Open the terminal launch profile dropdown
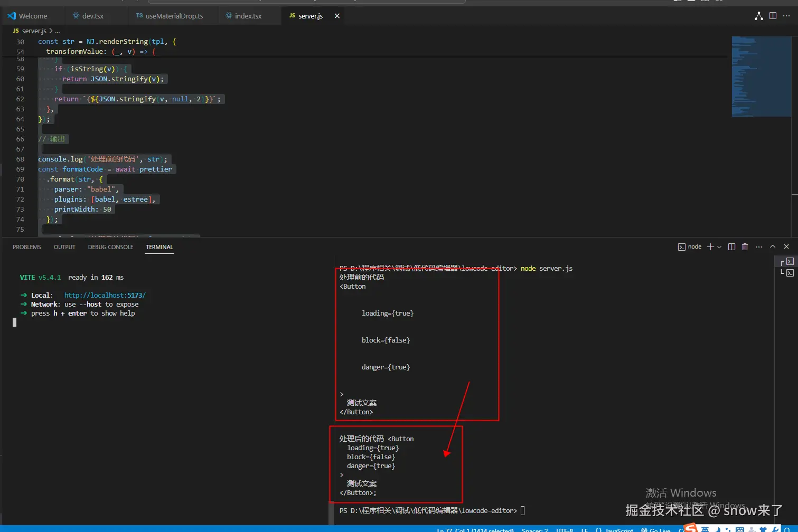 click(719, 247)
